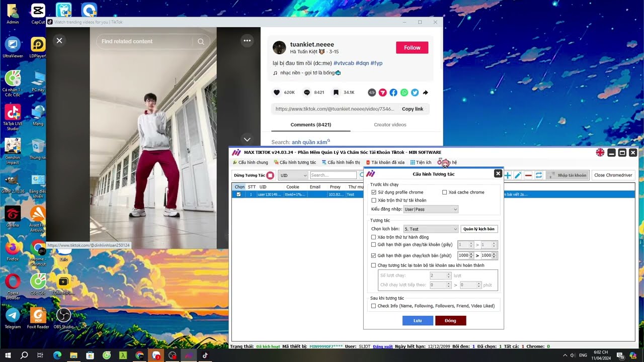Follow tuankiet.neeee with the Follow button

tap(412, 48)
